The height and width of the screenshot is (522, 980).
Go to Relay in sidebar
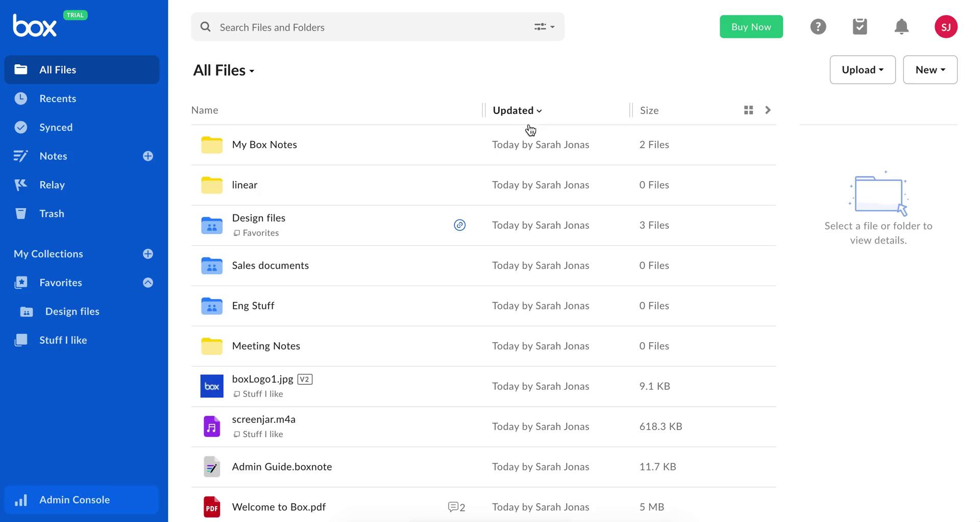(x=52, y=185)
